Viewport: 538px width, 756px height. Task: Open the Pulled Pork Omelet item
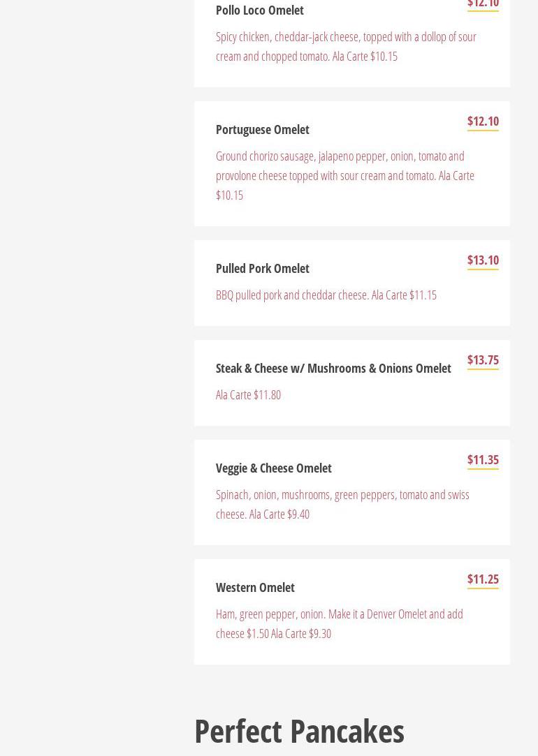[x=262, y=269]
